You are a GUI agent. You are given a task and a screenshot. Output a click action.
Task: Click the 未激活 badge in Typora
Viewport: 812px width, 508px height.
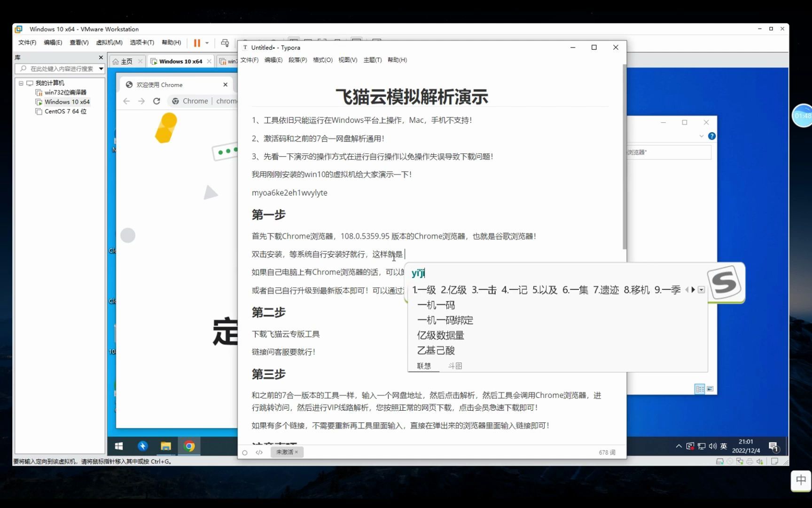tap(287, 452)
